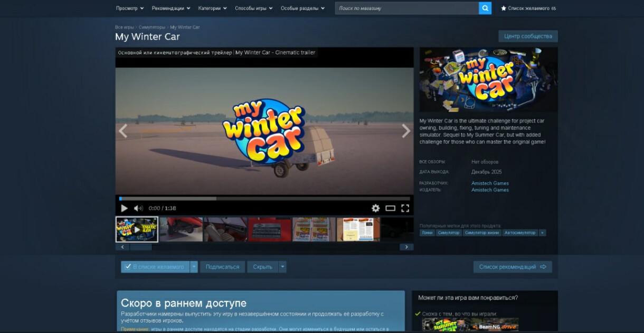Open video settings gear
This screenshot has height=333, width=644.
pyautogui.click(x=375, y=208)
